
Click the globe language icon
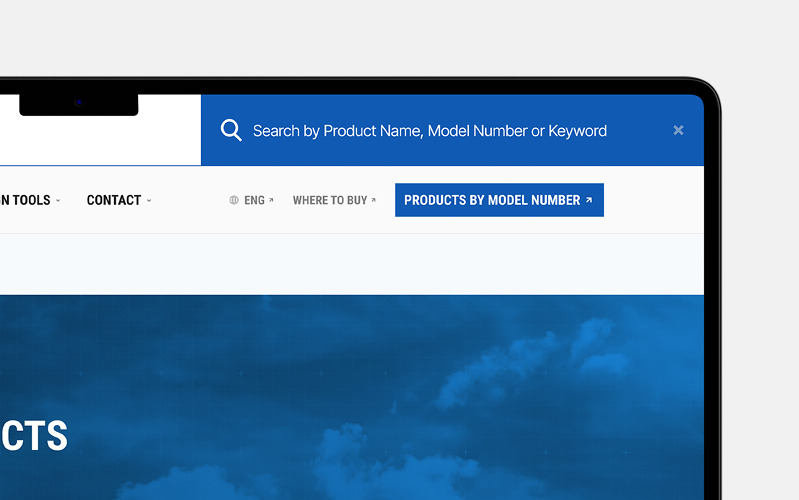pos(234,200)
